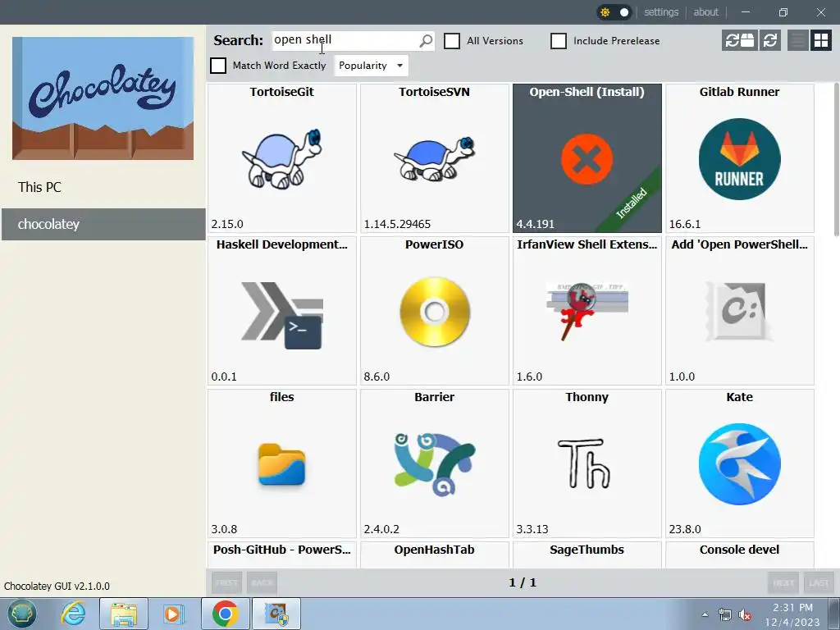Image resolution: width=840 pixels, height=630 pixels.
Task: Click the OpenHashTab package title
Action: (x=435, y=550)
